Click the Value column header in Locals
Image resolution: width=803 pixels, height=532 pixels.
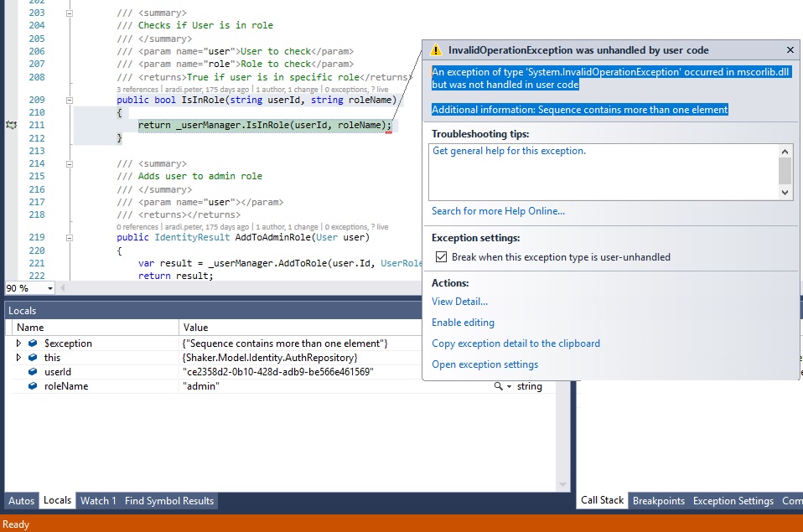[300, 328]
